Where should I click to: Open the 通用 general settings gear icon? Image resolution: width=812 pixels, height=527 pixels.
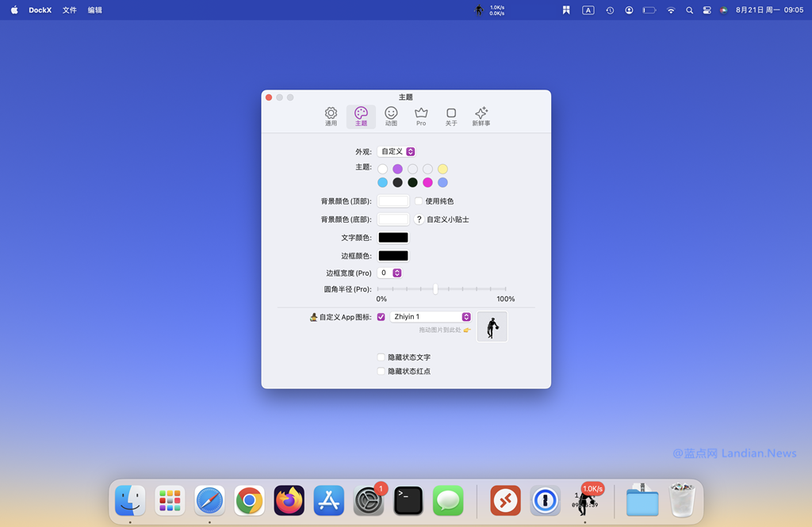pyautogui.click(x=331, y=114)
